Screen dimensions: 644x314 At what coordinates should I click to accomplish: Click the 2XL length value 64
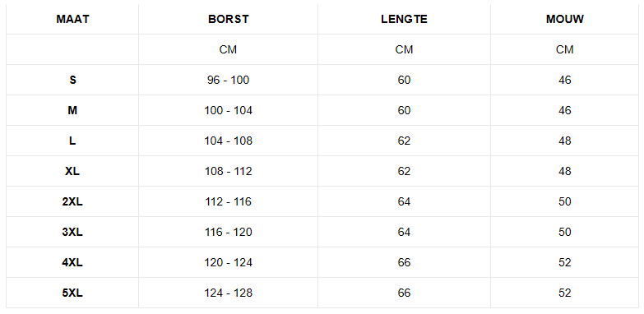point(404,201)
